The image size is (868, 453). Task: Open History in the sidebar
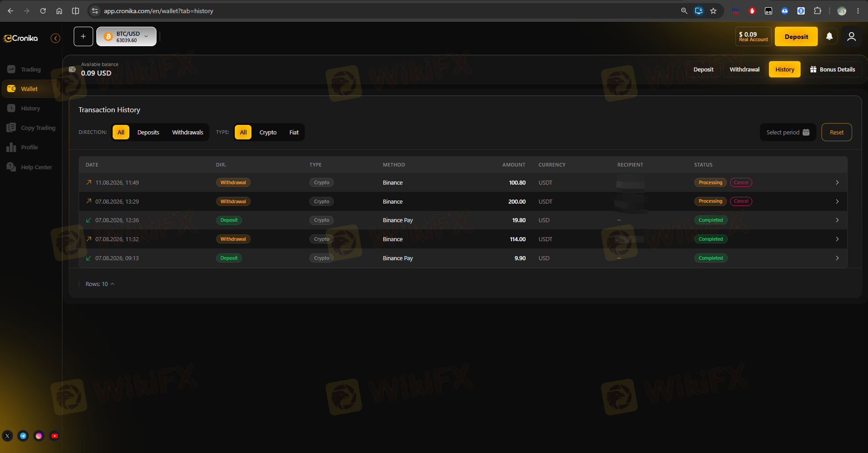(31, 108)
